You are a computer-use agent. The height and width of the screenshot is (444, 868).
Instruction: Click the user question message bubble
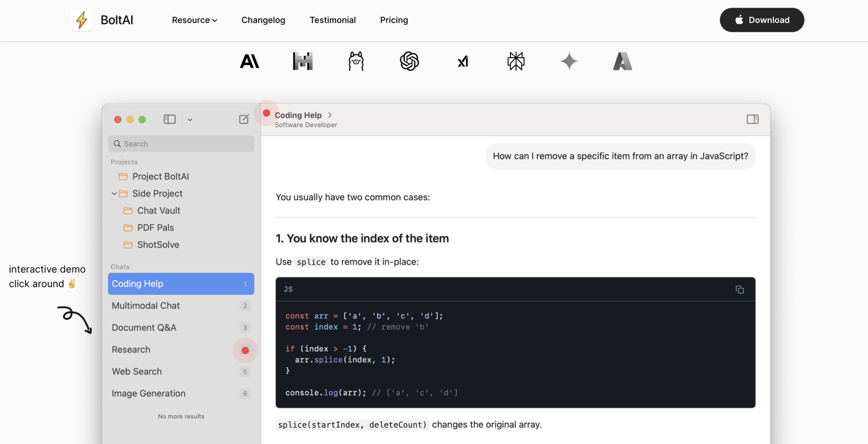tap(620, 156)
